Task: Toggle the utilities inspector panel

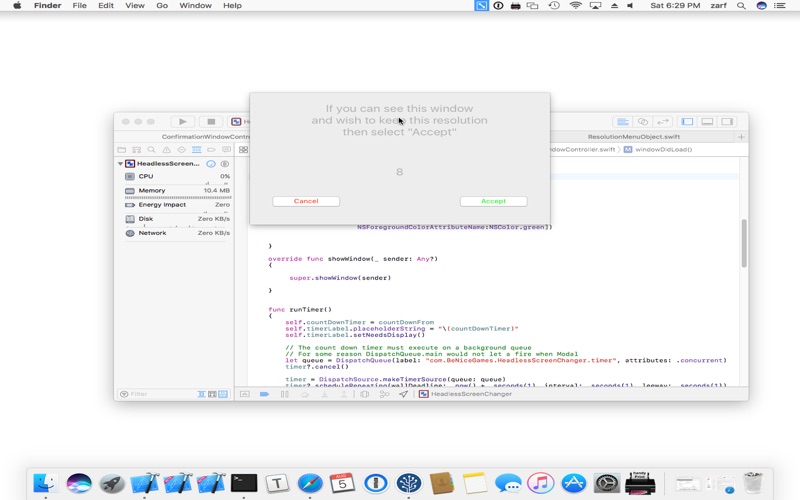Action: click(x=727, y=122)
